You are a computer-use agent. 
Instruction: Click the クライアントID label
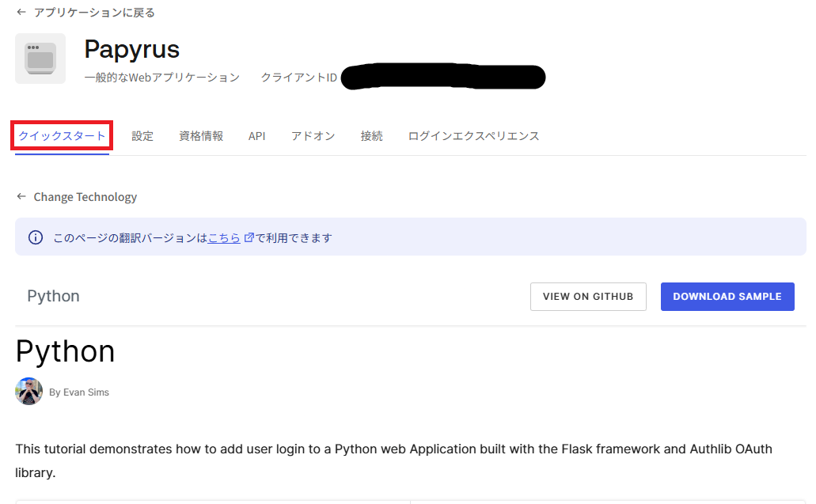point(298,78)
